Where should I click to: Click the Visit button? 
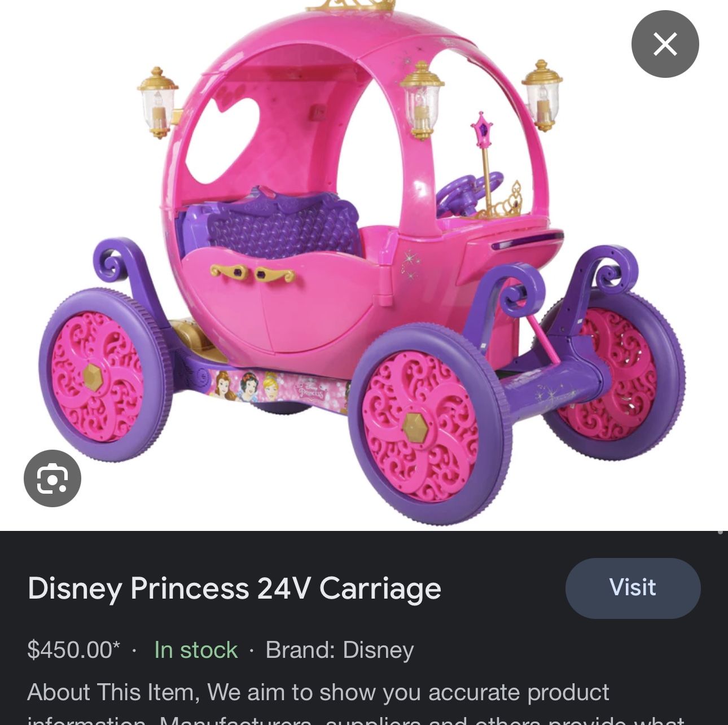tap(633, 588)
